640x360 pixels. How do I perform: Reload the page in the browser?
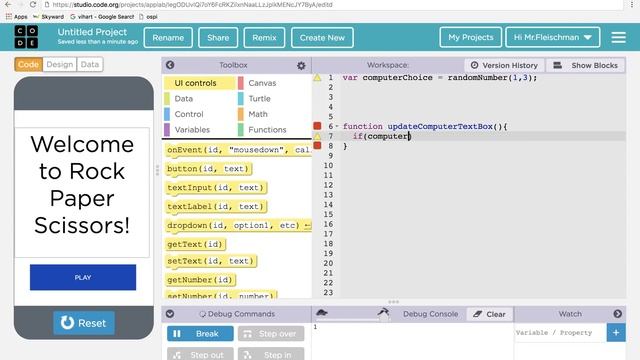click(33, 4)
